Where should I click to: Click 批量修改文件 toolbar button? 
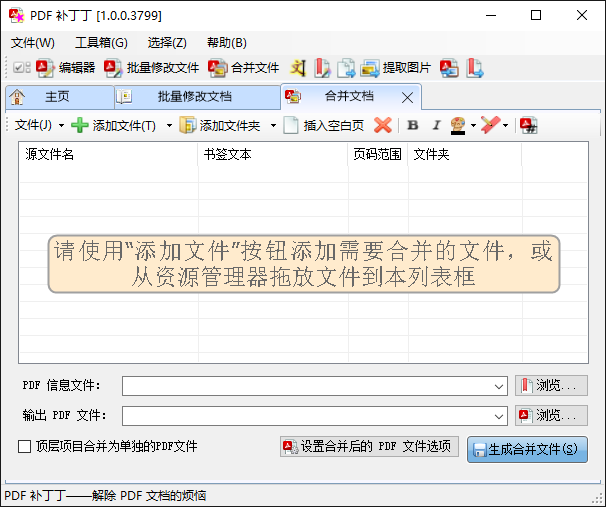pos(152,68)
